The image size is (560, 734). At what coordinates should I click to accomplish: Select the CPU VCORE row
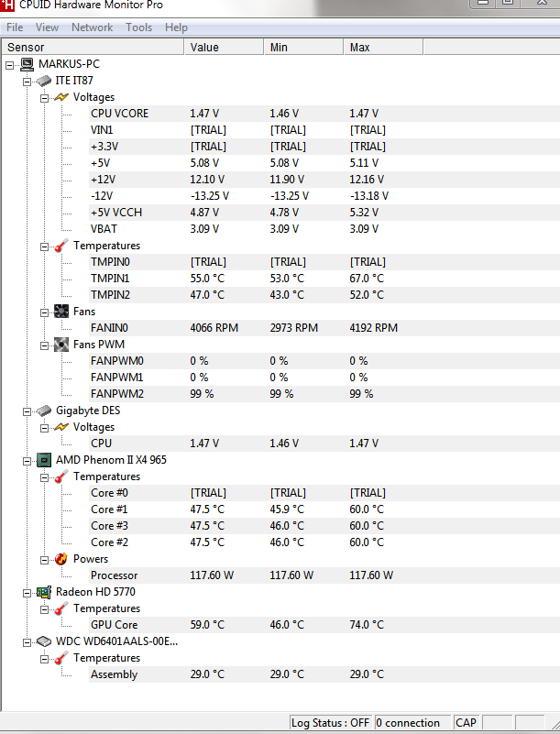(324, 114)
